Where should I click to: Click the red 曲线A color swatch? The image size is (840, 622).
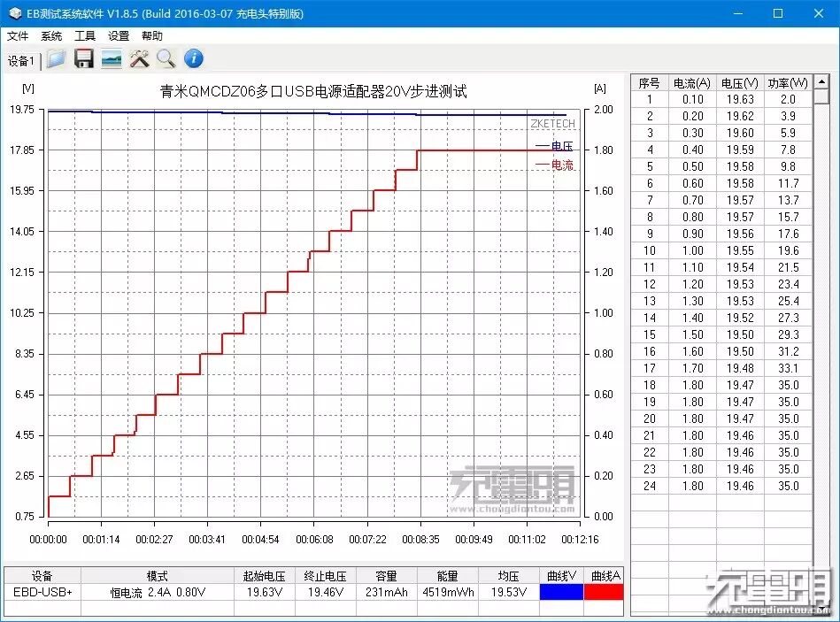[x=604, y=592]
